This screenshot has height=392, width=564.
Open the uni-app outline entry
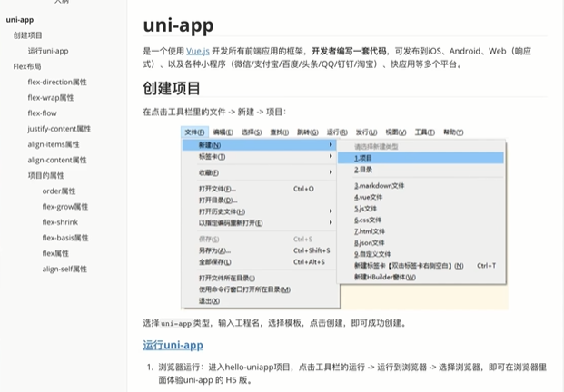[20, 20]
